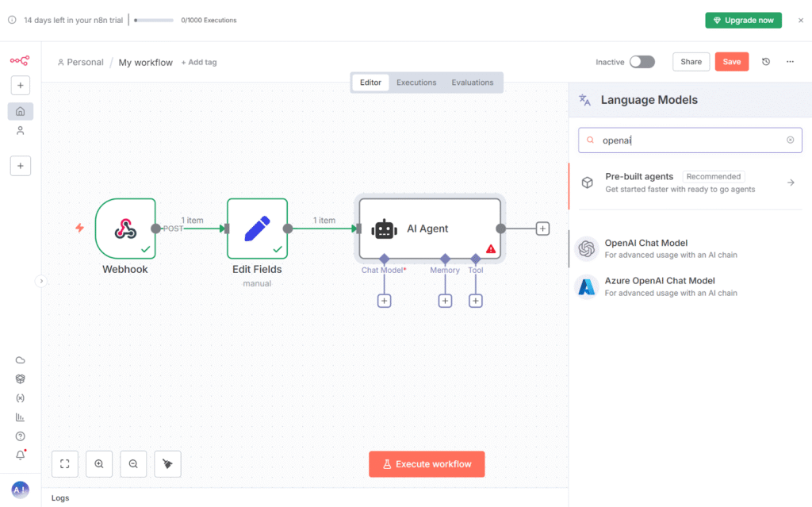Switch to the Executions tab
Viewport: 812px width, 507px height.
point(416,83)
